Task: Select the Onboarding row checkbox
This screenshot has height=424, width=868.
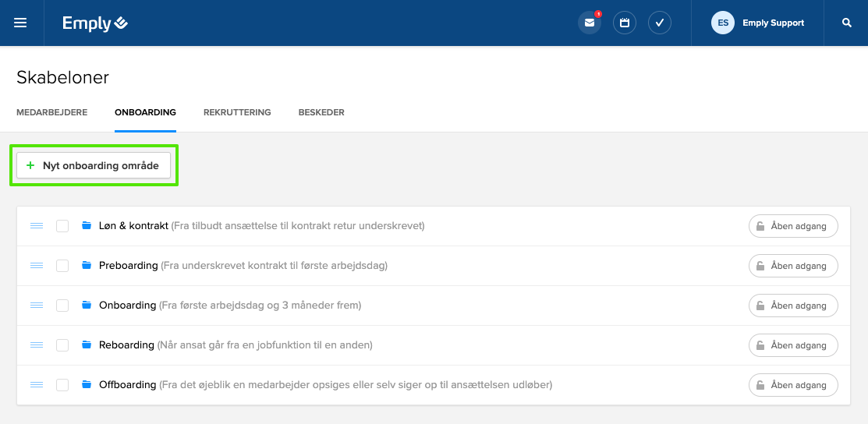Action: pyautogui.click(x=62, y=306)
